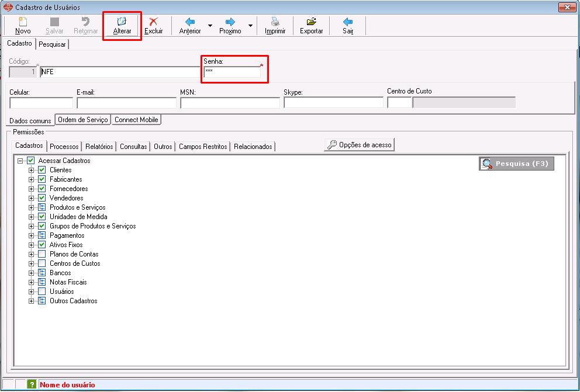Open the Ordem de Serviço tab

(83, 120)
